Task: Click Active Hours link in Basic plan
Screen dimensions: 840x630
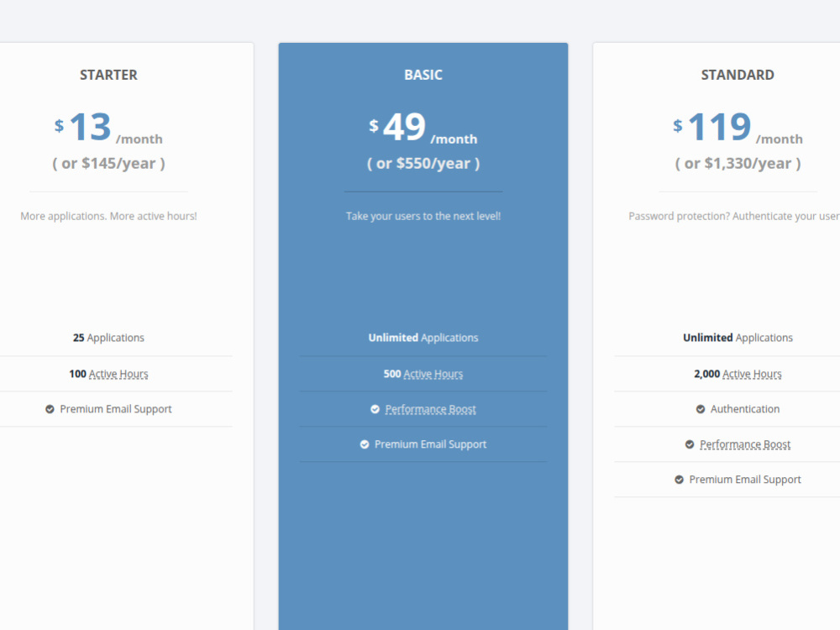Action: click(x=433, y=374)
